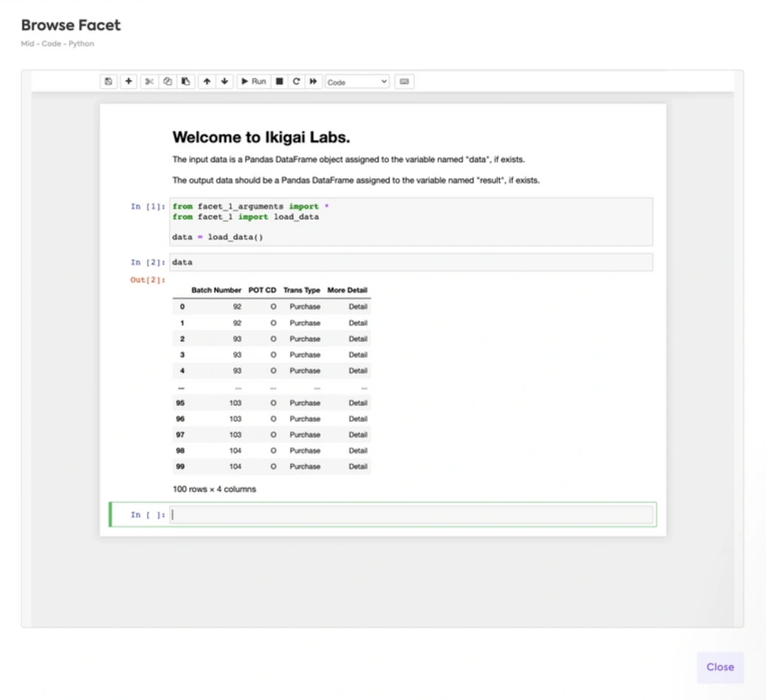
Task: Open the command palette keyboard icon
Action: pos(404,82)
